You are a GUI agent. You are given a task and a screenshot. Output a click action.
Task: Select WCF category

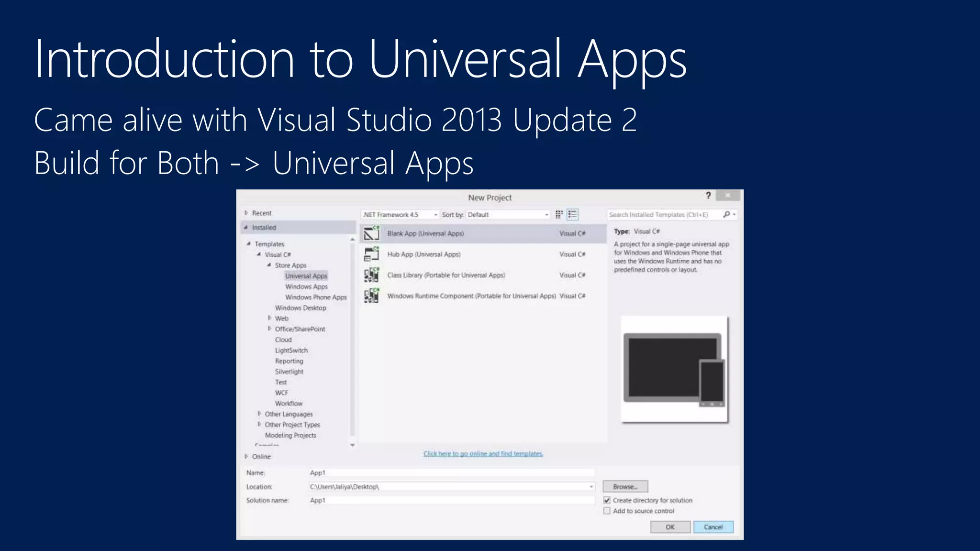[x=281, y=393]
